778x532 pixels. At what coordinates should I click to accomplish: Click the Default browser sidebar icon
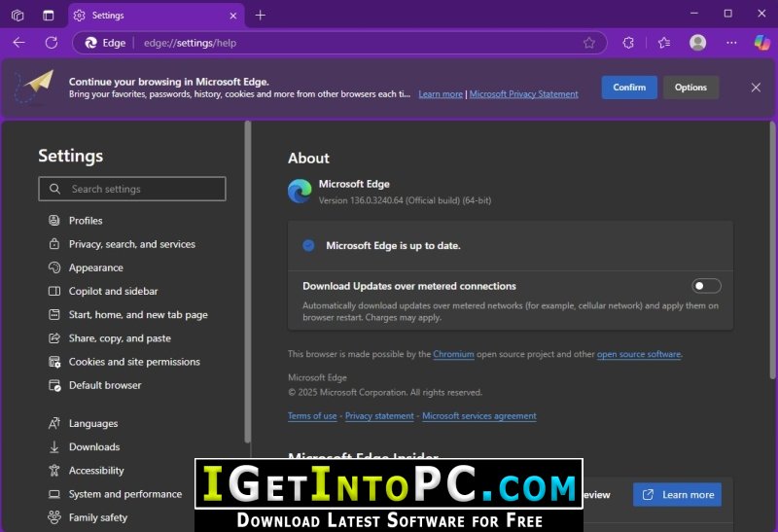tap(54, 385)
